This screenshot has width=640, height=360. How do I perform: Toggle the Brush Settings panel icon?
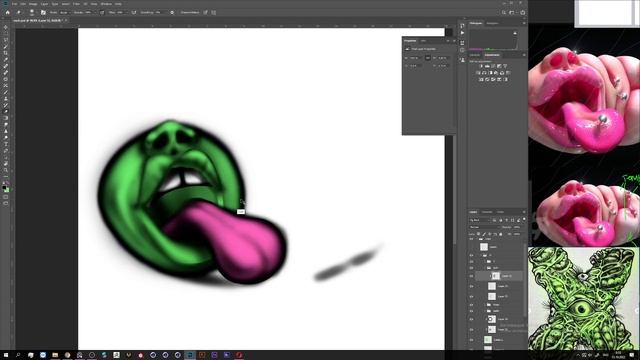tap(43, 12)
